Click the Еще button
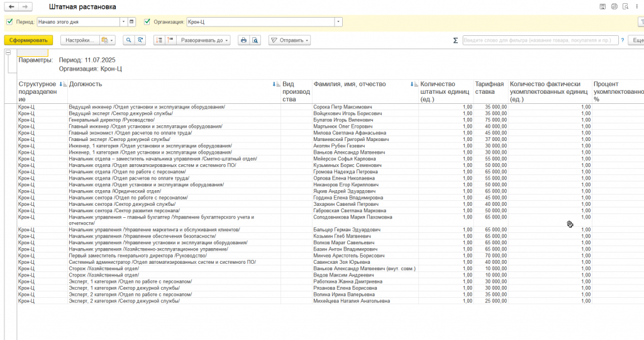This screenshot has width=644, height=340. 638,40
